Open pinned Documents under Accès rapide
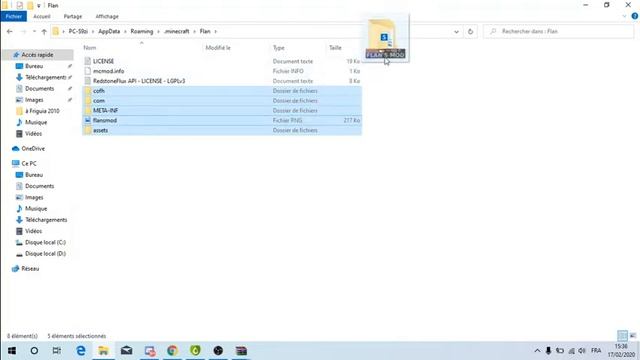The height and width of the screenshot is (360, 640). [x=39, y=89]
